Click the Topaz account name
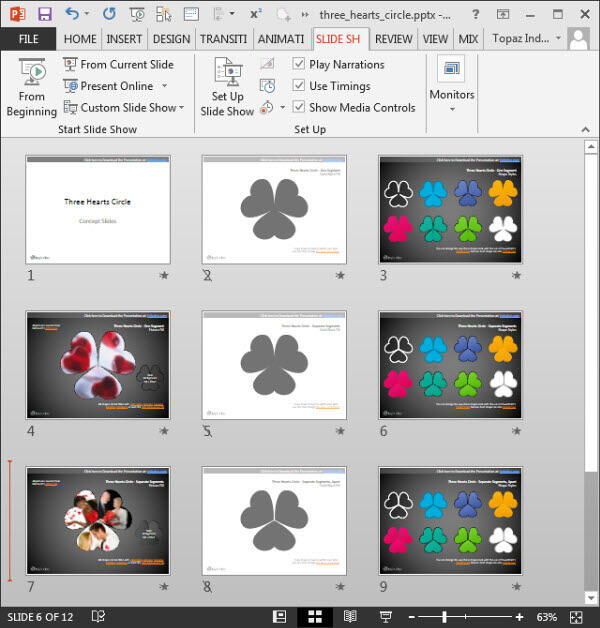600x628 pixels. tap(521, 39)
